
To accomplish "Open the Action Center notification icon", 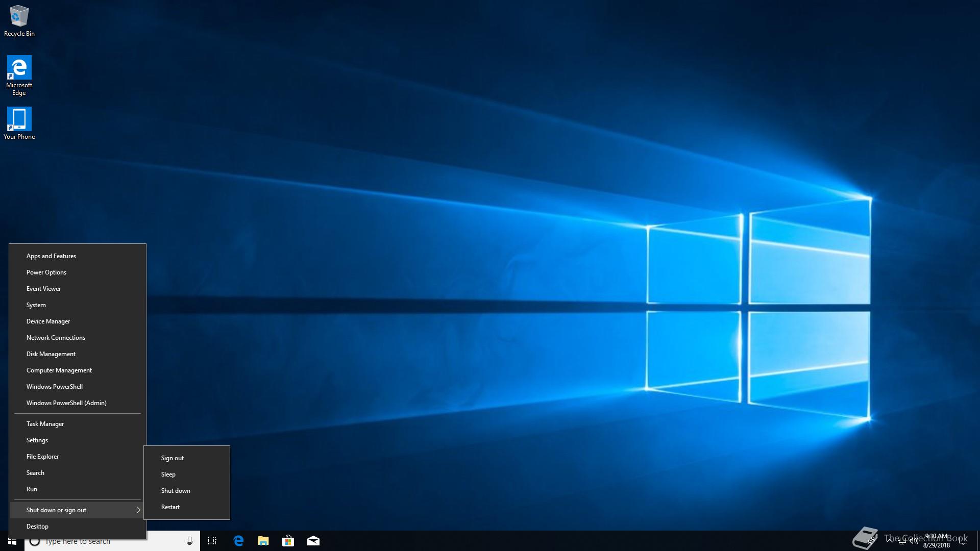I will (x=963, y=541).
